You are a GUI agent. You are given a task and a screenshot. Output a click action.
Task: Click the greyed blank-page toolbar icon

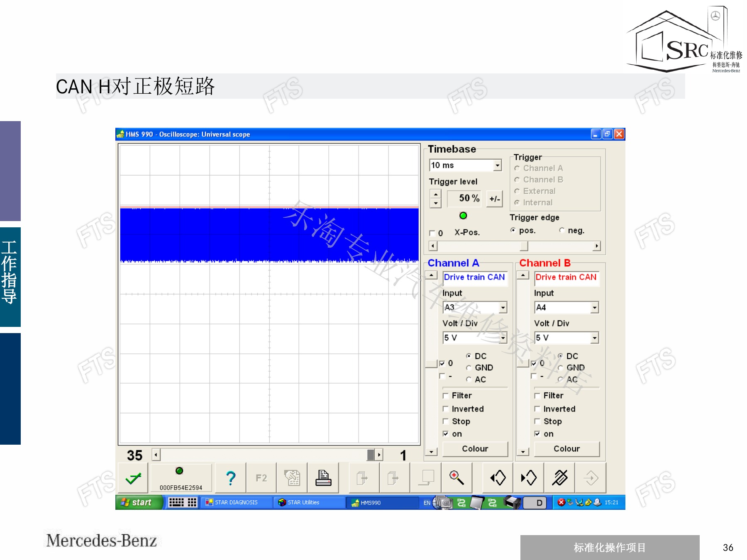tap(426, 478)
